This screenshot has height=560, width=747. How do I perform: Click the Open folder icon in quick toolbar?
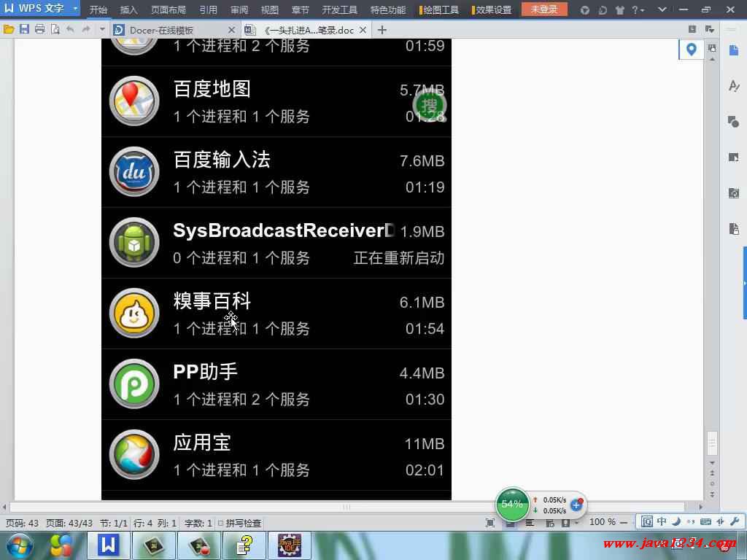9,29
